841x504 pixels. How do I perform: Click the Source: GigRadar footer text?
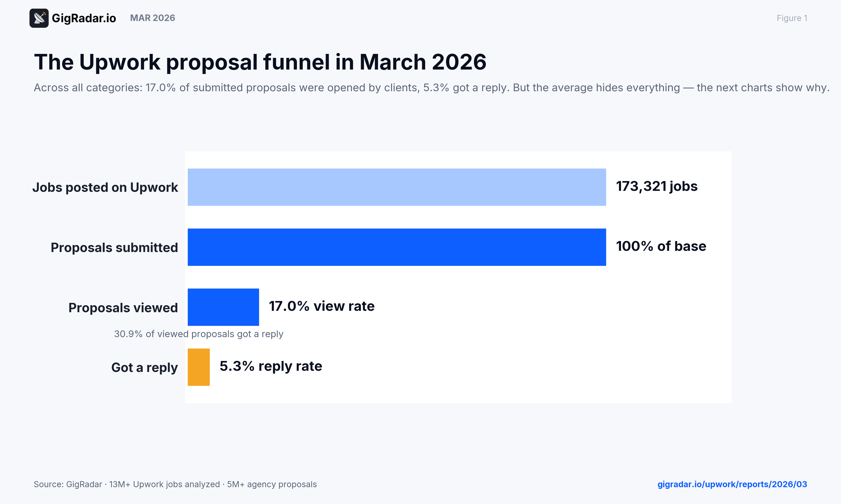[x=175, y=484]
